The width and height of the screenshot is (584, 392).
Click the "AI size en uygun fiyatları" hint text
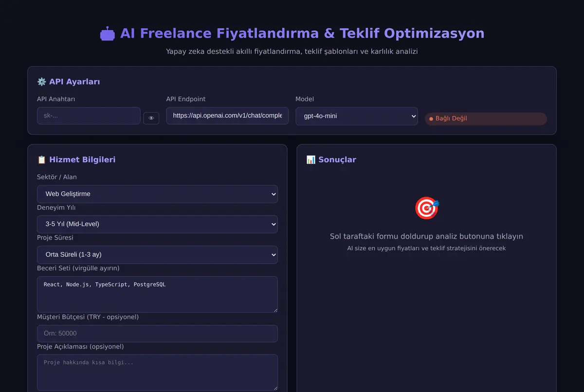pyautogui.click(x=426, y=248)
